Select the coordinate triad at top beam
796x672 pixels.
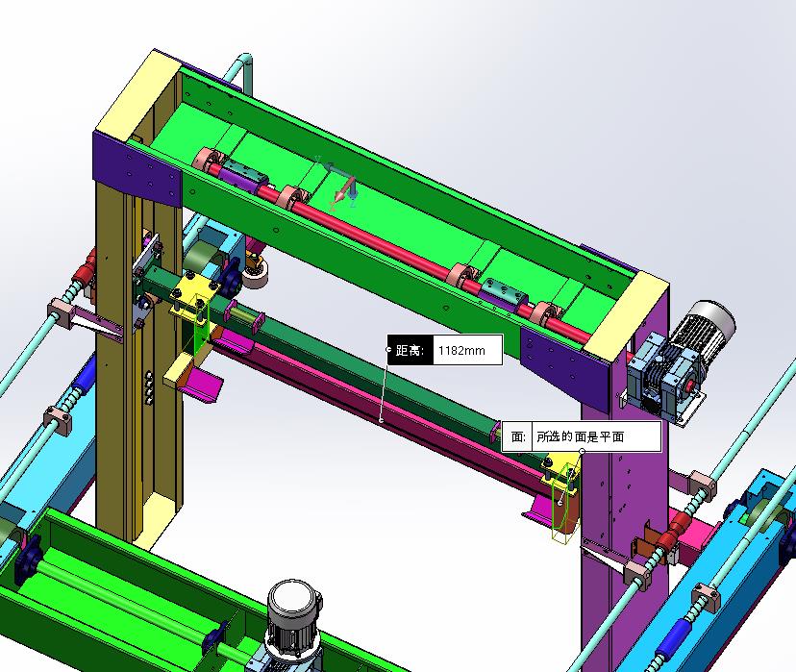tap(337, 184)
